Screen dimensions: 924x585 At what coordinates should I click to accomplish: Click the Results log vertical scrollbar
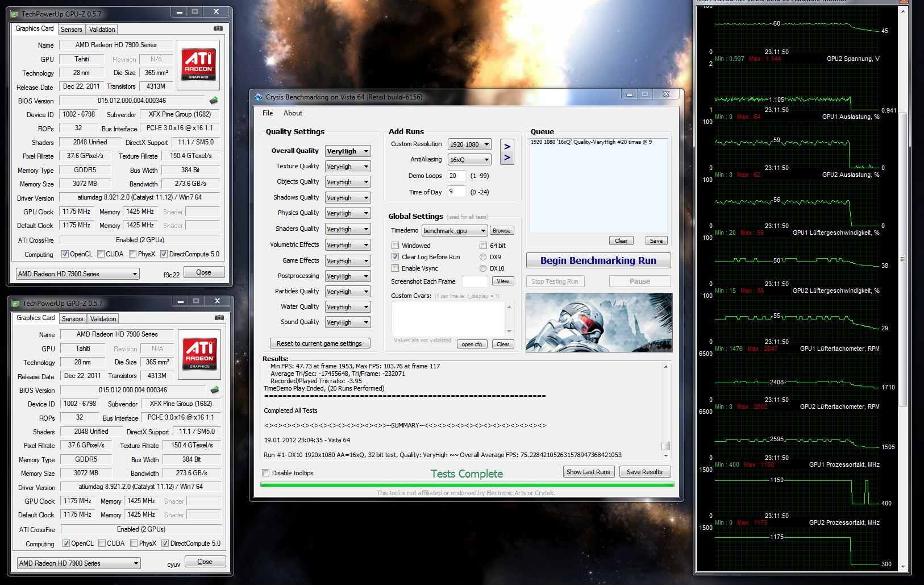pos(666,410)
